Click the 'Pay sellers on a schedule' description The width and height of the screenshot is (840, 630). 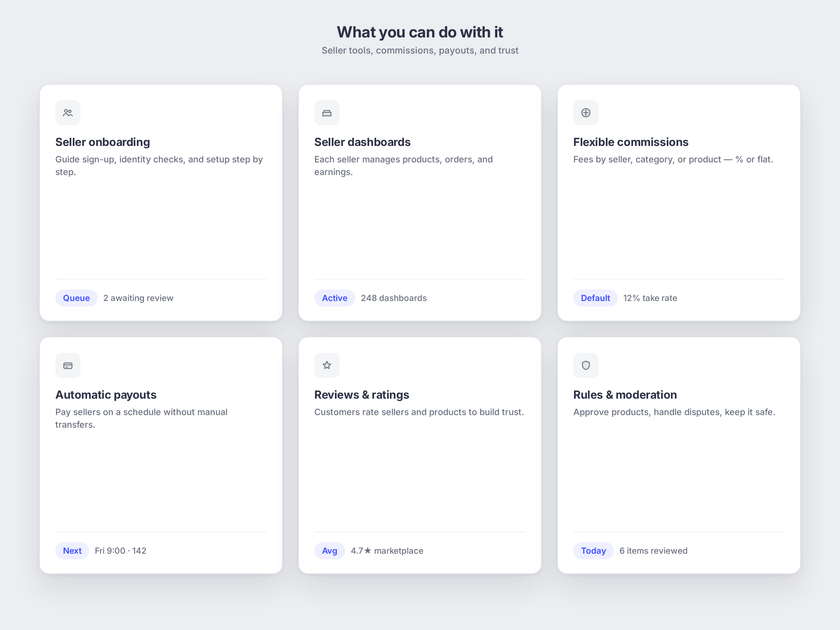tap(141, 418)
